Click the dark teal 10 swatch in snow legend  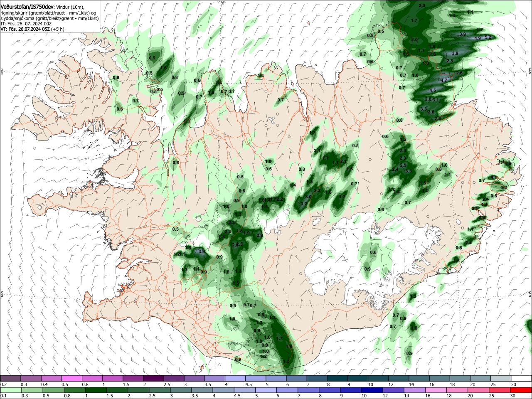pos(378,378)
